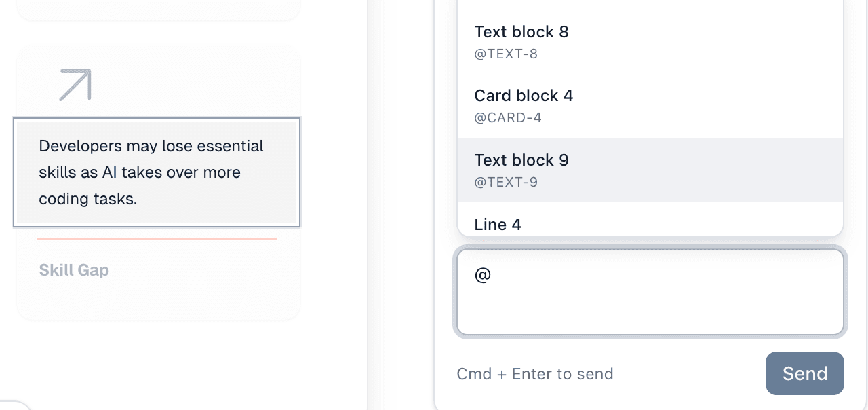Choose the "Line 4" mention option

click(x=498, y=225)
